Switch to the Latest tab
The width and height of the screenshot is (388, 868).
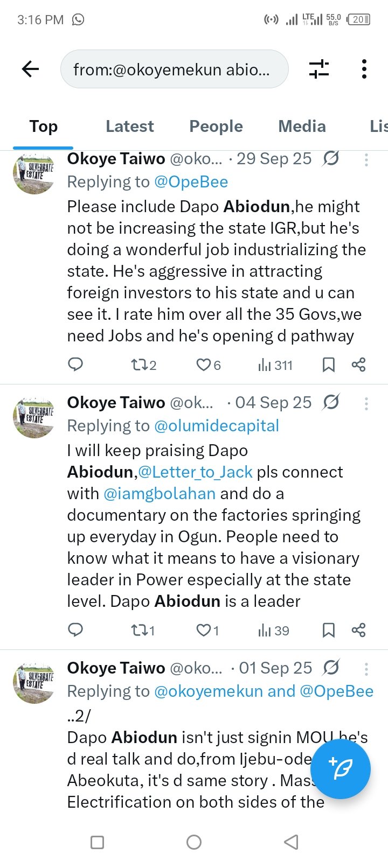(130, 127)
